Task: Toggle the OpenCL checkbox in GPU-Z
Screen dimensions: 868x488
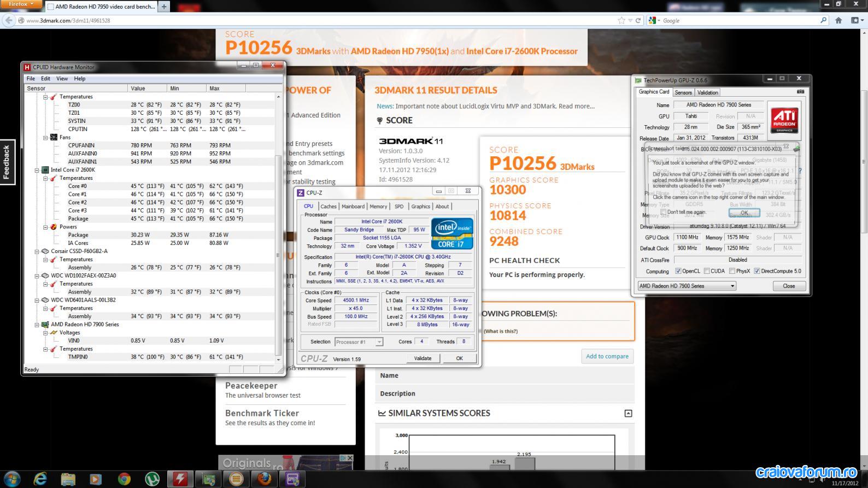Action: point(678,271)
